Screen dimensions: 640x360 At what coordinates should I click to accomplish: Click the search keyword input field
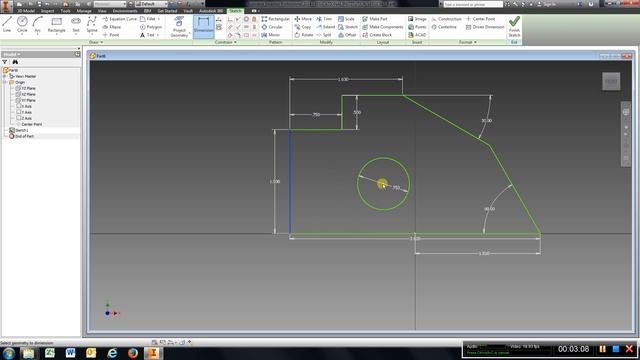coord(473,4)
